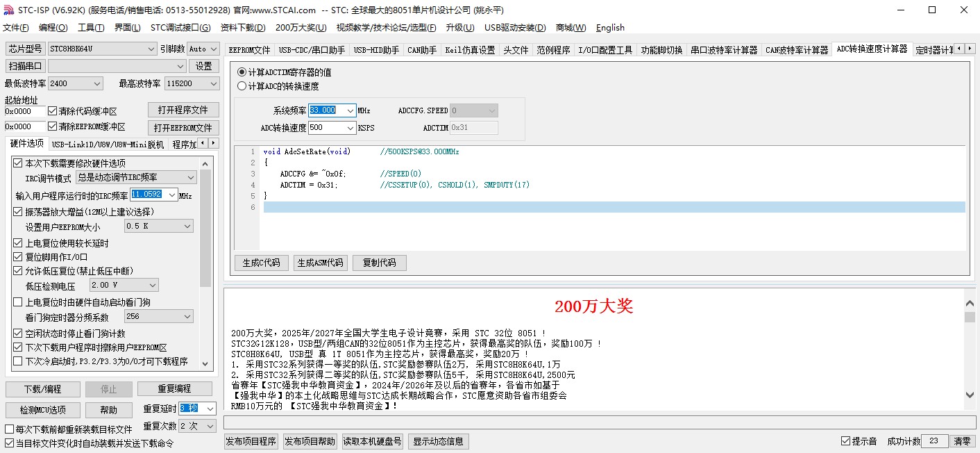
Task: Click the up arrow of hardware options scrollbar
Action: click(x=205, y=163)
